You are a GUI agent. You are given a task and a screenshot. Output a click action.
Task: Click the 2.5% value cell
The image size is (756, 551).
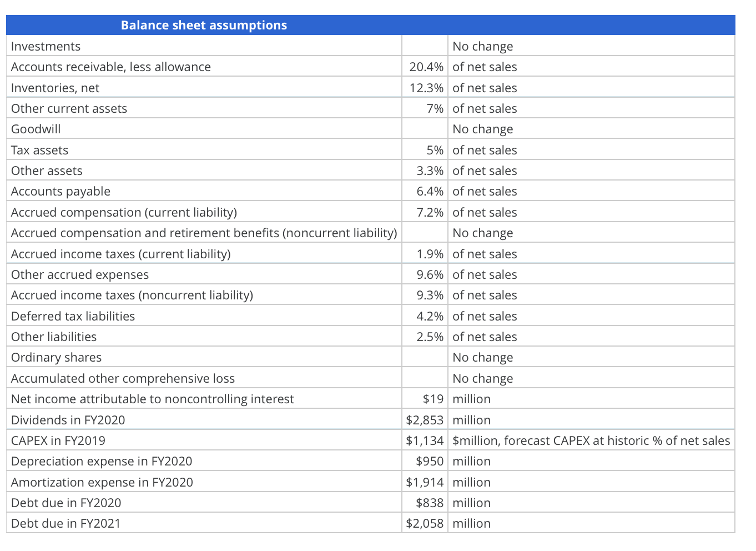(x=425, y=337)
